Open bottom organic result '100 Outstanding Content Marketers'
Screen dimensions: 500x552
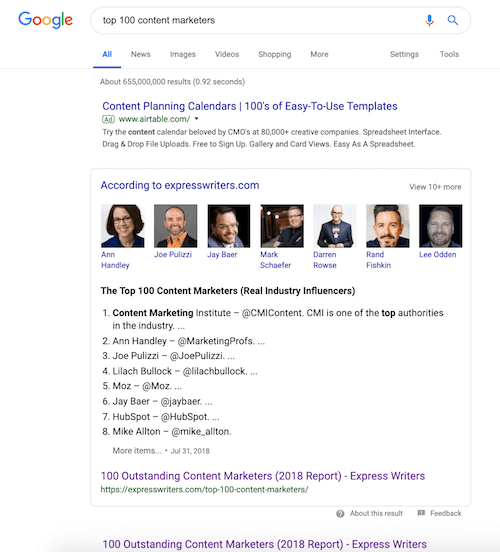point(264,544)
